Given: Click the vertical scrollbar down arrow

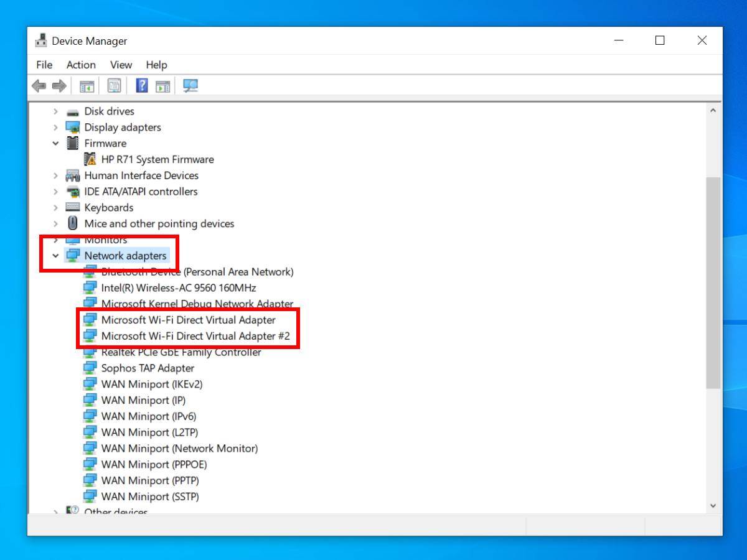Looking at the screenshot, I should click(713, 506).
